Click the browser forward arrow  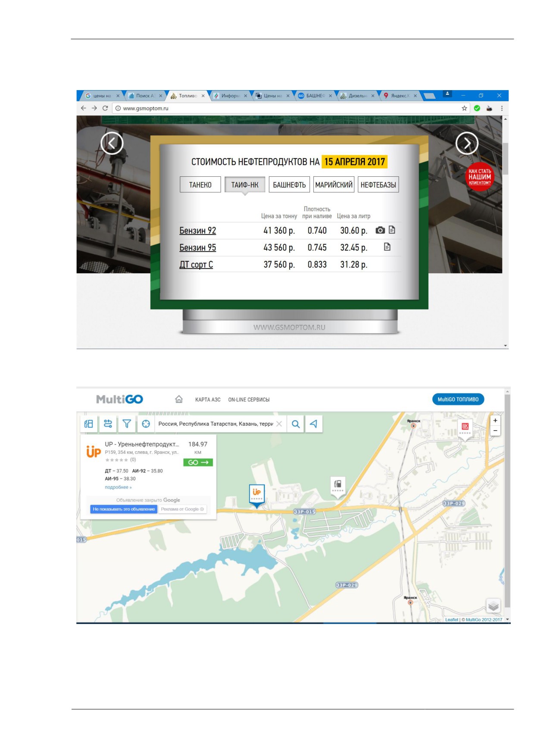(94, 108)
